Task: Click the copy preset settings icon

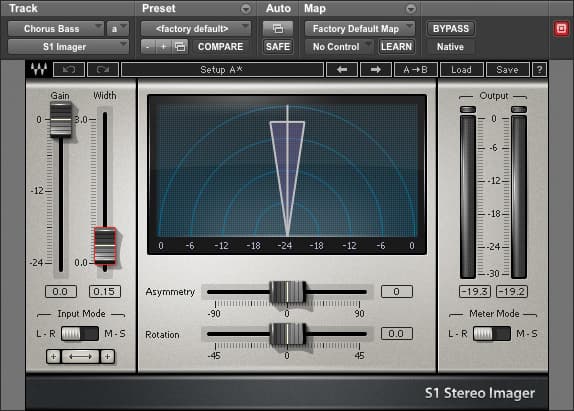Action: coord(180,47)
